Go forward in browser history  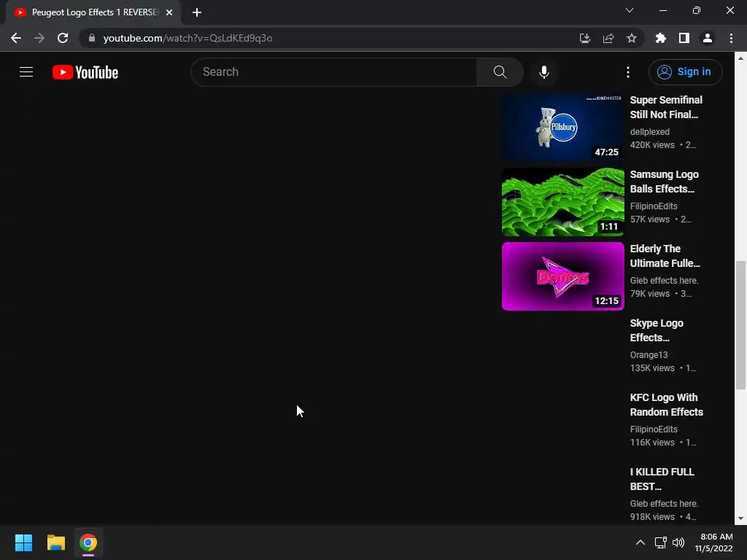(39, 38)
